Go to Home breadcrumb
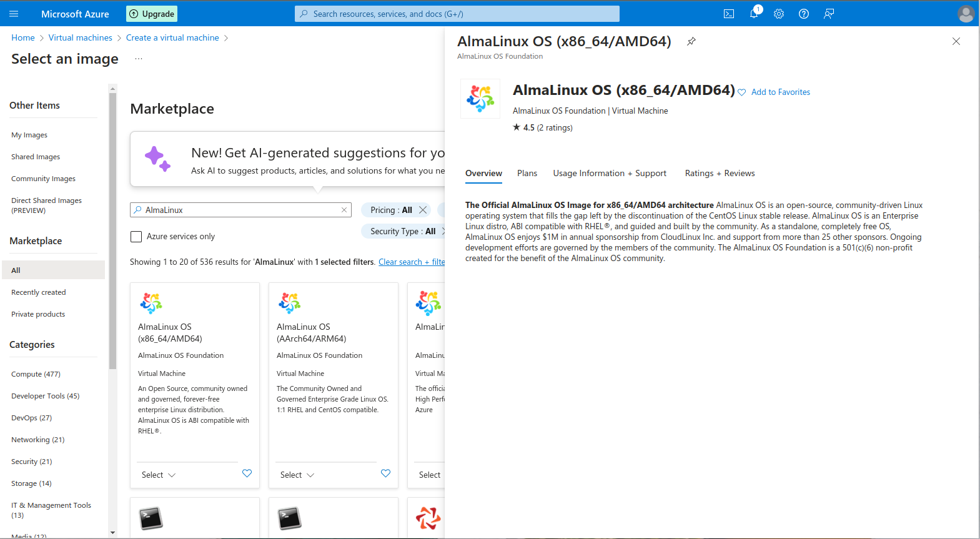Viewport: 980px width, 539px height. click(23, 38)
